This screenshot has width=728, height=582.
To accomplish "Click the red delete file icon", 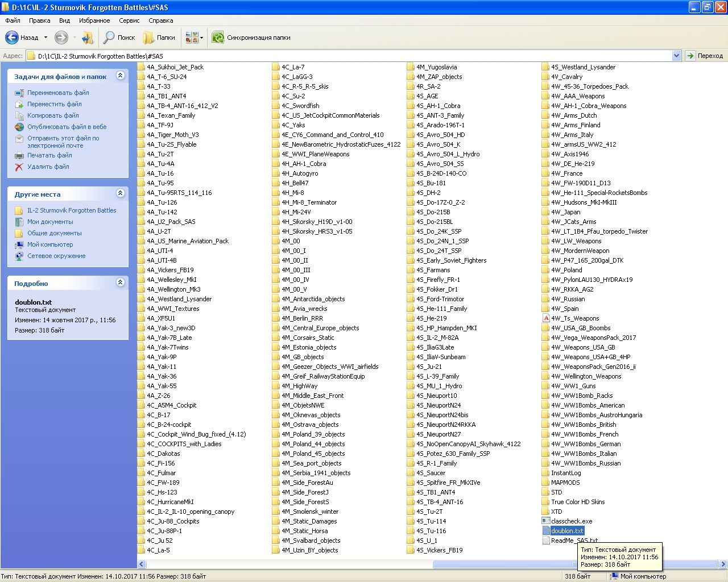I will click(x=19, y=167).
